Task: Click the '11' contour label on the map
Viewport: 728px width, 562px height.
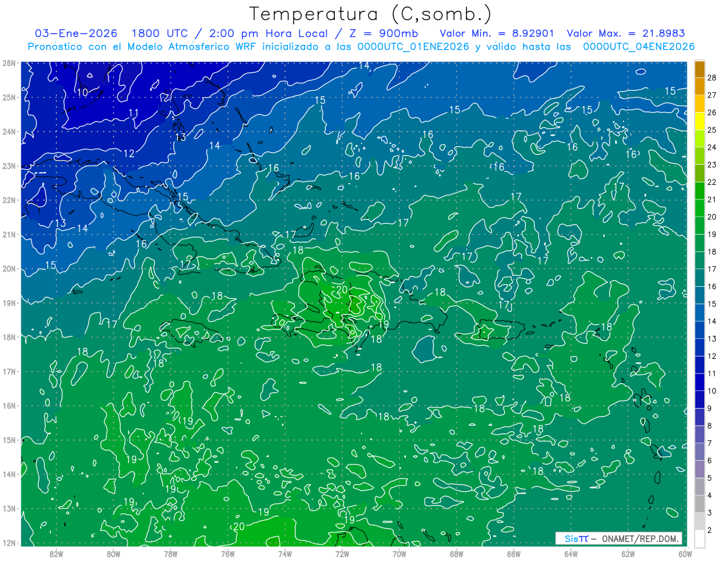Action: coord(133,113)
